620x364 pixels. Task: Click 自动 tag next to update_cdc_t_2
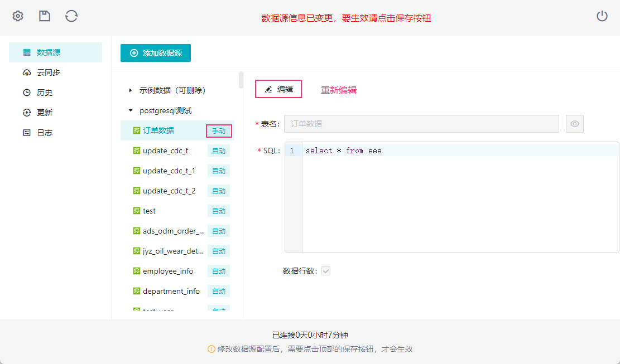219,191
